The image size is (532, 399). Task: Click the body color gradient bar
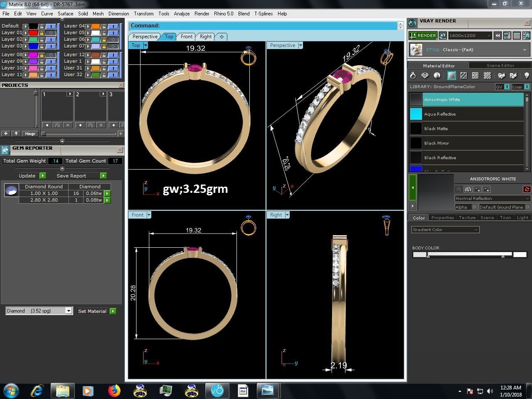(470, 254)
